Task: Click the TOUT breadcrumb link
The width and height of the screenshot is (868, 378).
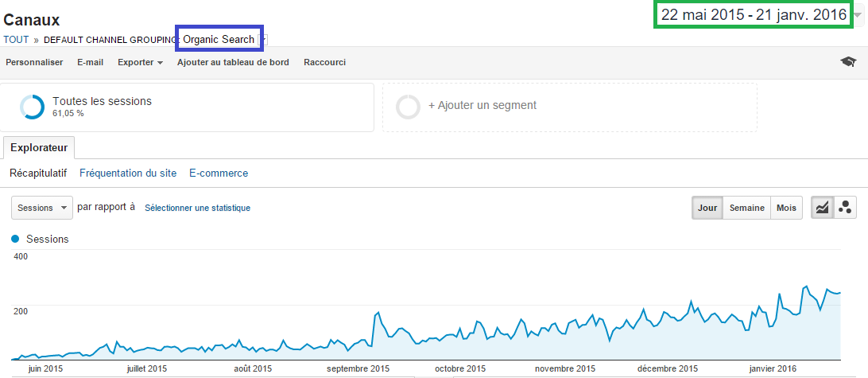Action: point(16,39)
